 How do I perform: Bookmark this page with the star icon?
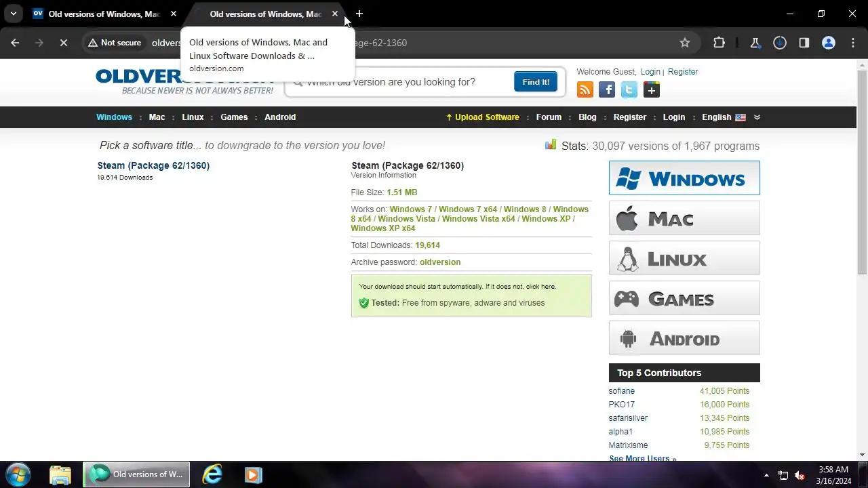[685, 43]
